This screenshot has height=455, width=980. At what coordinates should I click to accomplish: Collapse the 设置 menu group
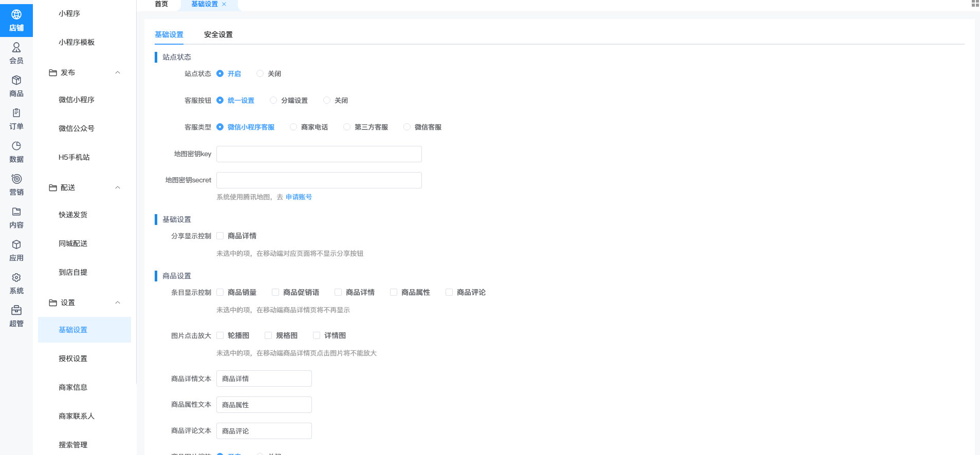pyautogui.click(x=118, y=303)
